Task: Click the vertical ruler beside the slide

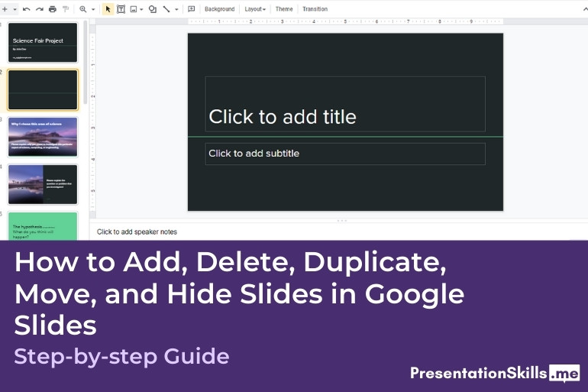Action: (x=92, y=122)
